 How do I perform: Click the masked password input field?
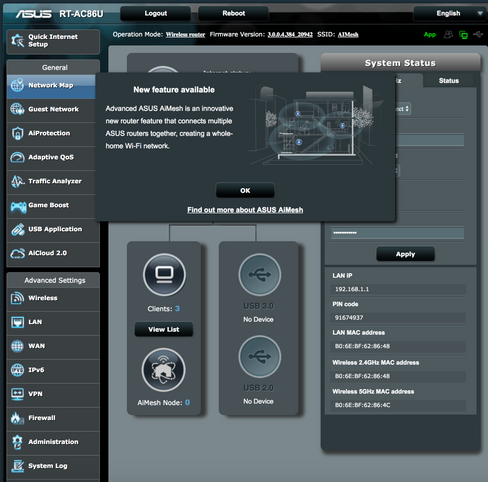tap(397, 233)
